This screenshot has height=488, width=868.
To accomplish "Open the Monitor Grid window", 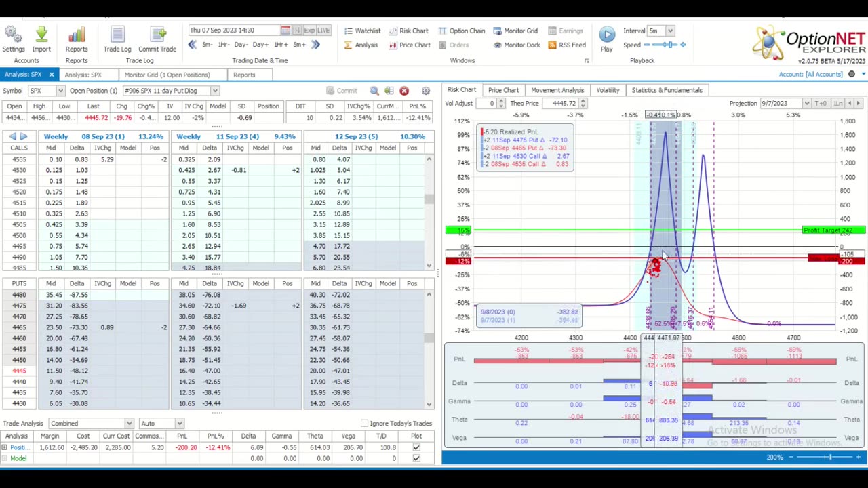I will (x=515, y=30).
